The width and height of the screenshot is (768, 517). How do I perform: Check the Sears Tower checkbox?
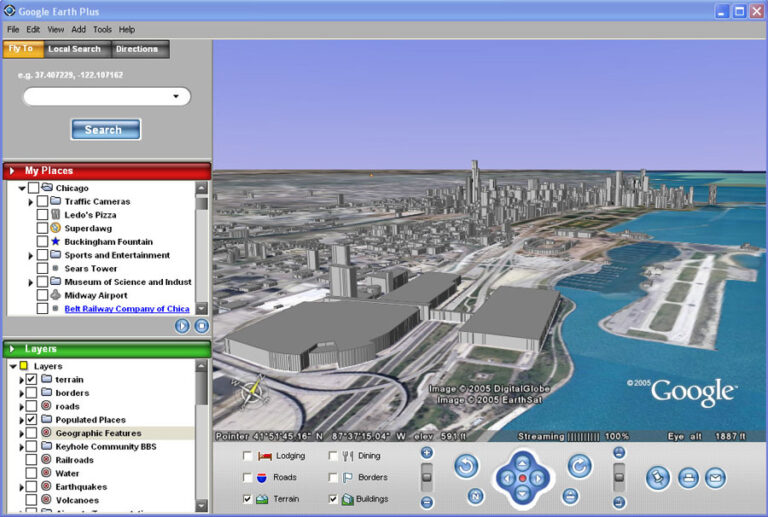43,268
